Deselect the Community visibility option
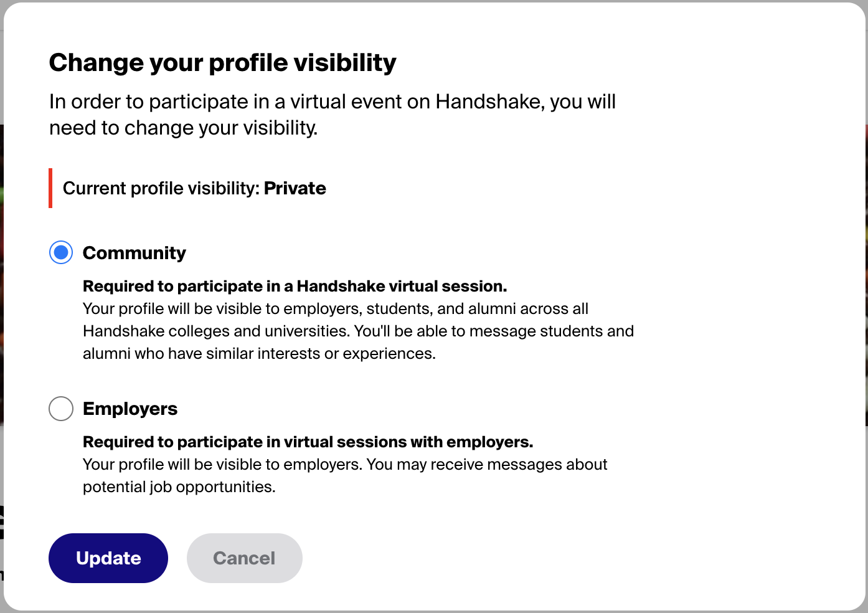This screenshot has width=868, height=613. (x=60, y=252)
